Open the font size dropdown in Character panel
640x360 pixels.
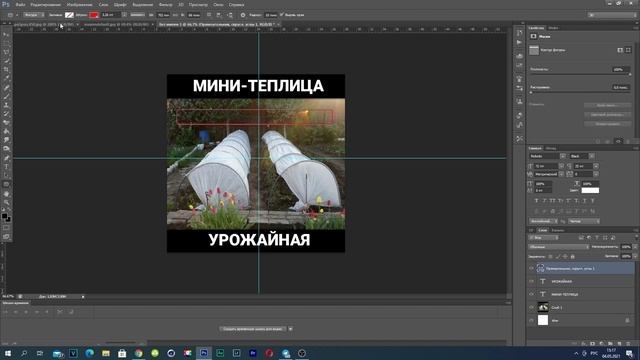pyautogui.click(x=561, y=166)
